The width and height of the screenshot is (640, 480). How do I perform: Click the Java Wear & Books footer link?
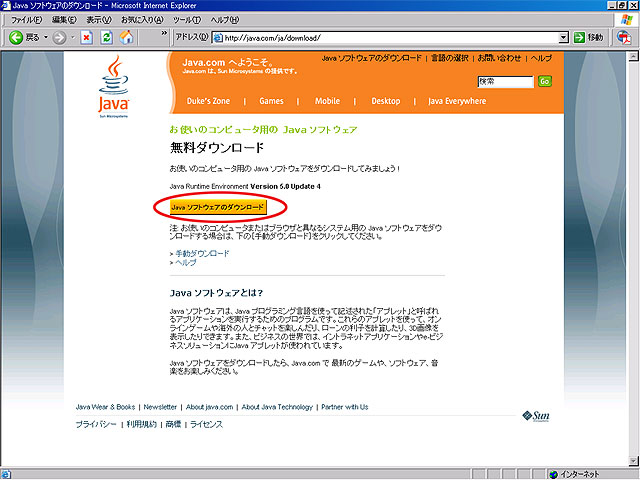coord(105,407)
